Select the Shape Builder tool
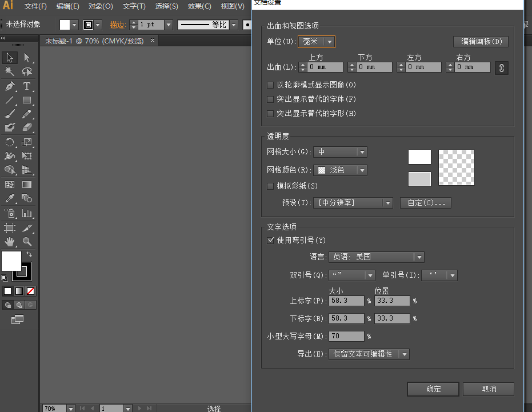This screenshot has height=412, width=532. point(10,170)
